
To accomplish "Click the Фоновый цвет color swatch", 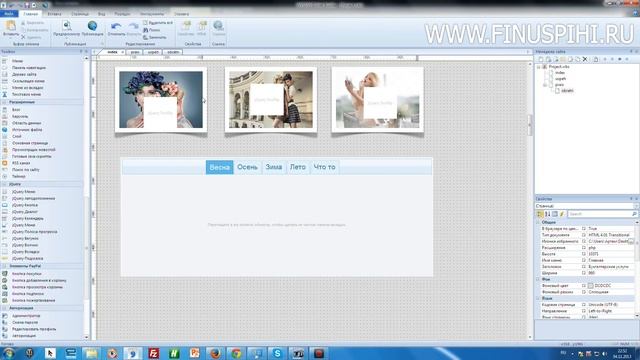I will (x=590, y=286).
